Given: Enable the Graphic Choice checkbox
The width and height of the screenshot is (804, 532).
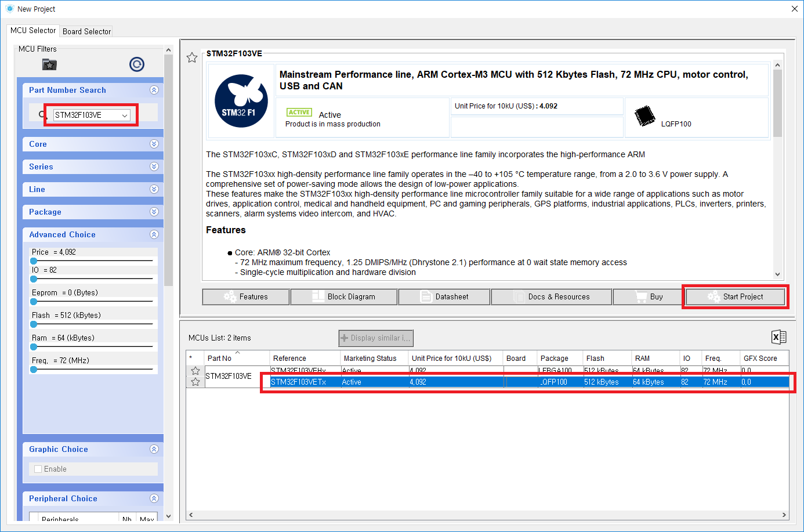Looking at the screenshot, I should coord(38,469).
